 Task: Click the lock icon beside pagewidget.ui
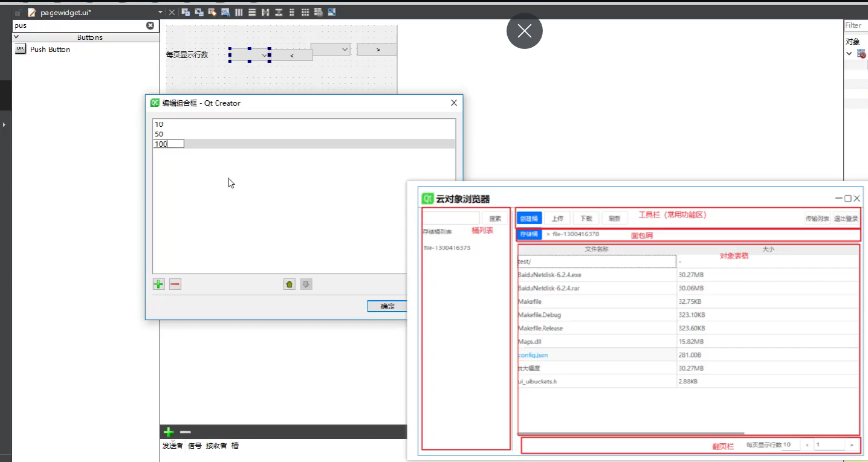click(19, 13)
